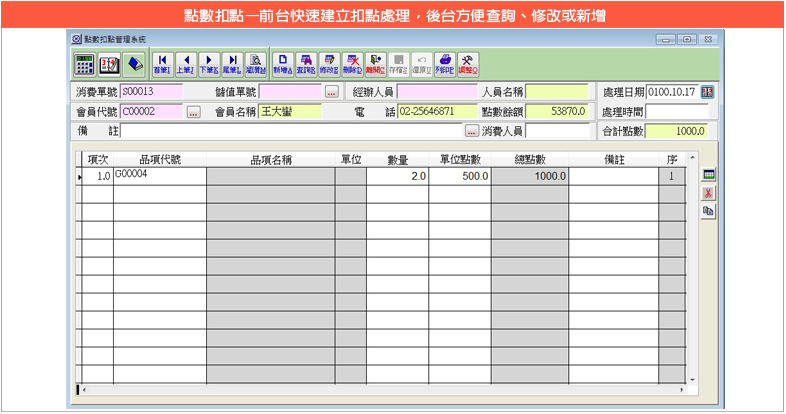Click the scissors icon beside the grid
This screenshot has width=786, height=414.
(x=708, y=193)
